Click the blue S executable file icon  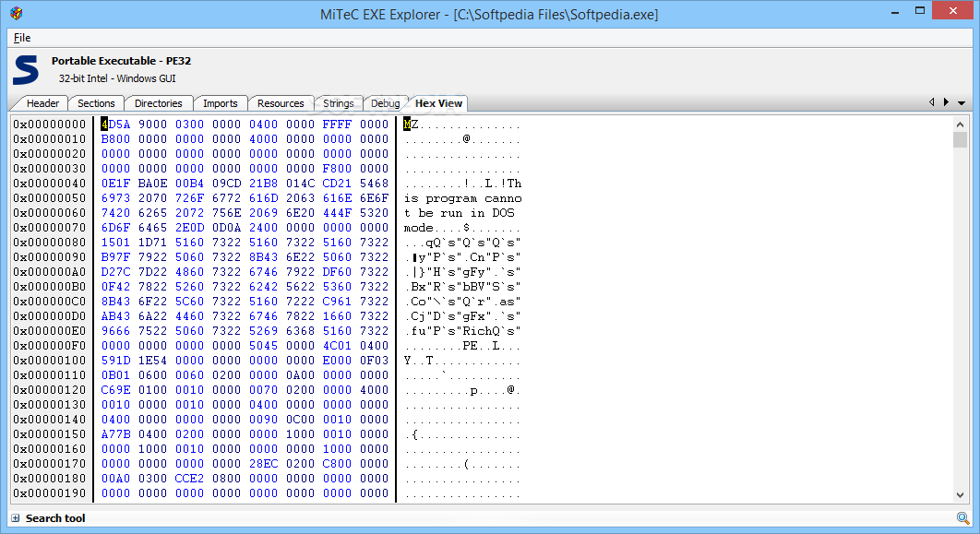point(26,70)
